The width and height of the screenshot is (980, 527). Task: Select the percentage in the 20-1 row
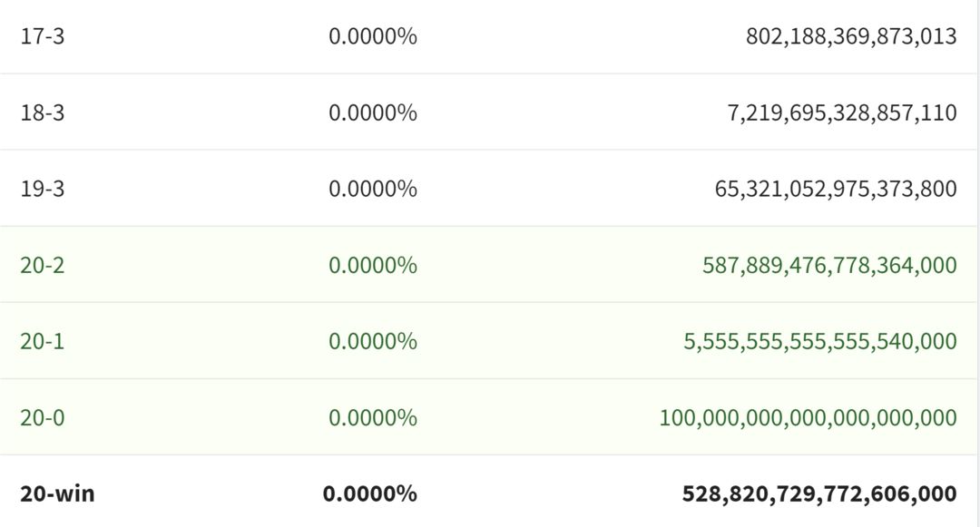pyautogui.click(x=373, y=341)
